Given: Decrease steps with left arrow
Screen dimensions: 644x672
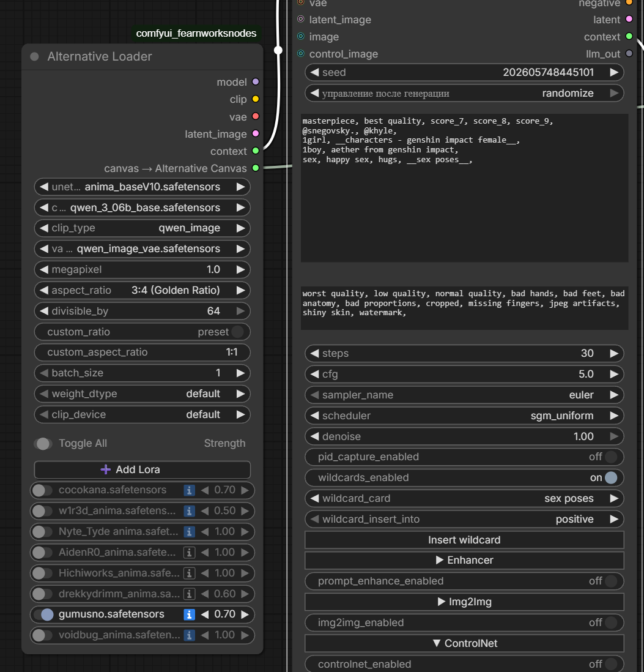Looking at the screenshot, I should coord(315,353).
